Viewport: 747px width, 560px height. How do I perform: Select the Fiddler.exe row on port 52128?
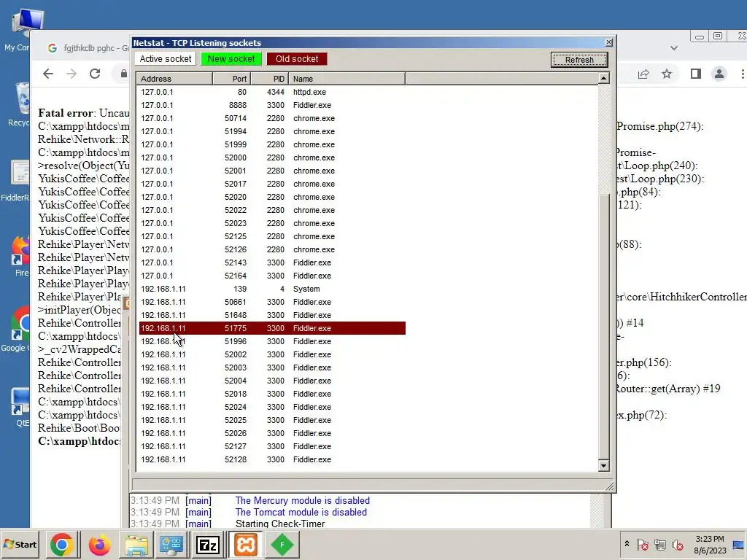[x=272, y=459]
